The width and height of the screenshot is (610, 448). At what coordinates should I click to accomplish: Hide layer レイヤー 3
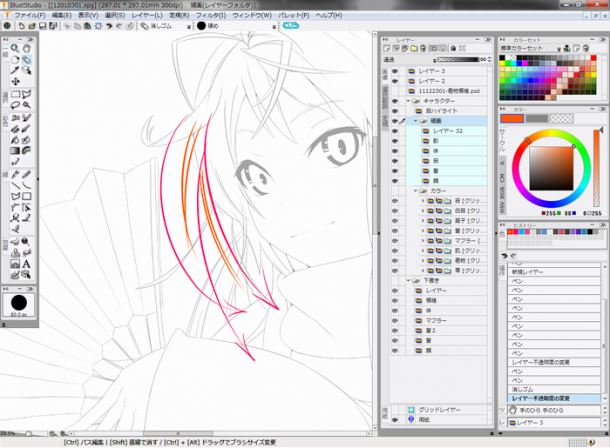[395, 71]
